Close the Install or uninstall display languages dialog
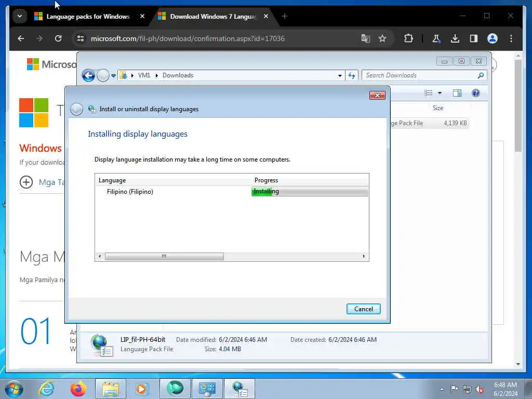The image size is (532, 399). [377, 96]
